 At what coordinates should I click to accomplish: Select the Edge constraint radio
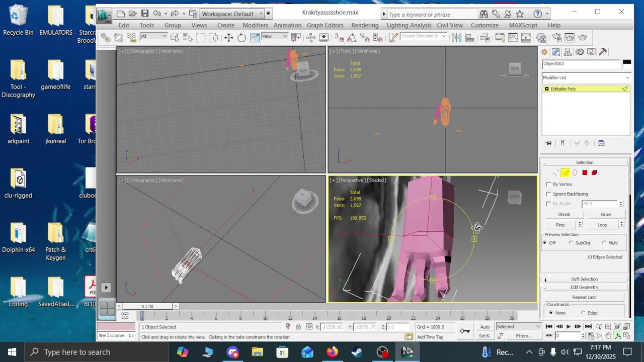pyautogui.click(x=583, y=313)
